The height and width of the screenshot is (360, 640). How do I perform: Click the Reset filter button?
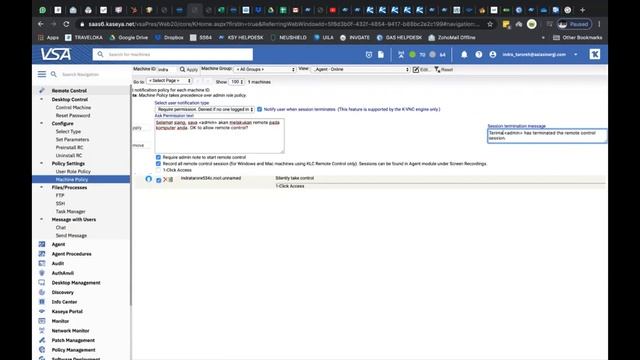[x=444, y=69]
